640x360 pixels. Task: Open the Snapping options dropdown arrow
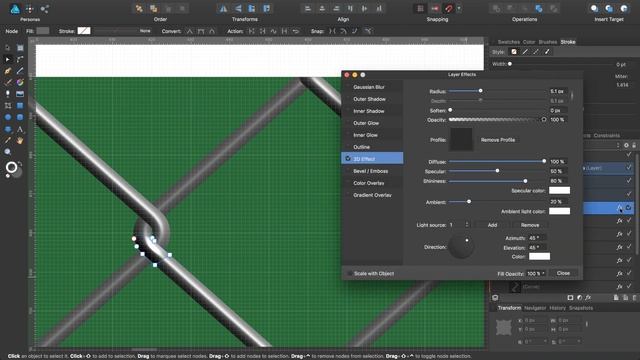pyautogui.click(x=459, y=9)
